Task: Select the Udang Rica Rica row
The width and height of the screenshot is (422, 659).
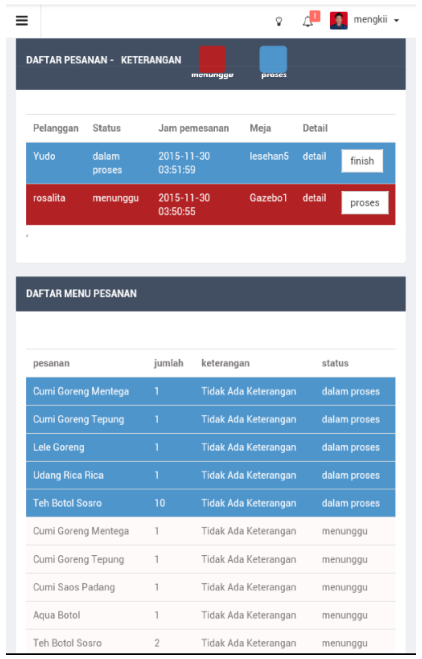Action: pos(211,475)
